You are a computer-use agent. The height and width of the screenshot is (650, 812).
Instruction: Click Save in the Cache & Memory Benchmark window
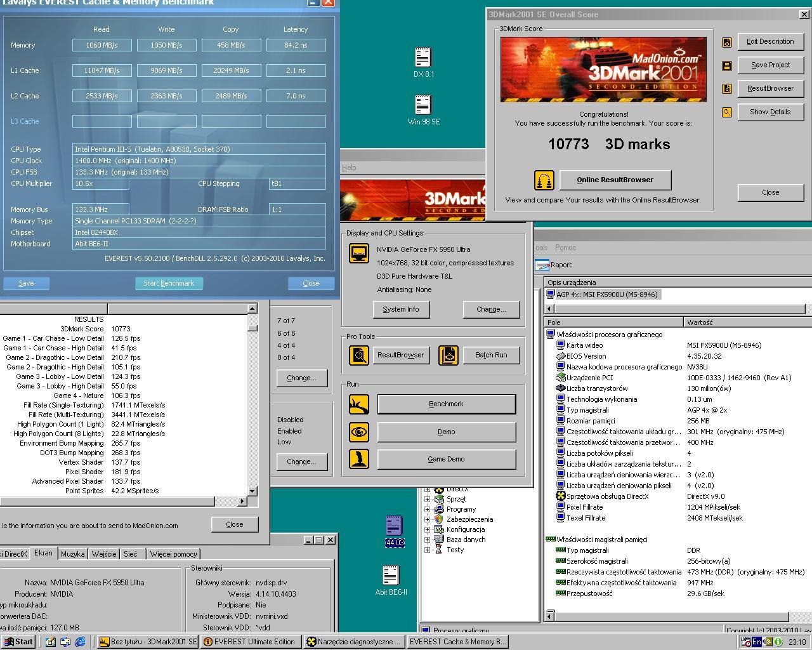pos(26,283)
